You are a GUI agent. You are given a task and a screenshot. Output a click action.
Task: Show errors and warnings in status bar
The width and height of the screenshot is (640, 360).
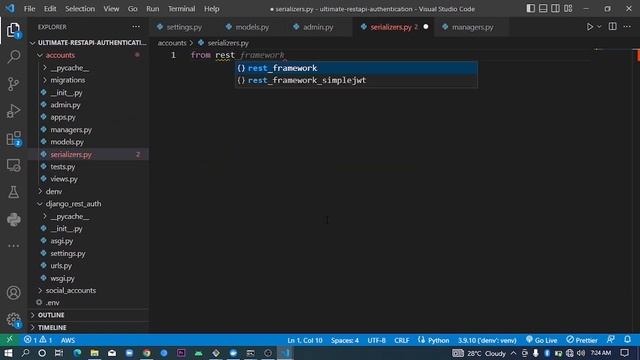[38, 340]
